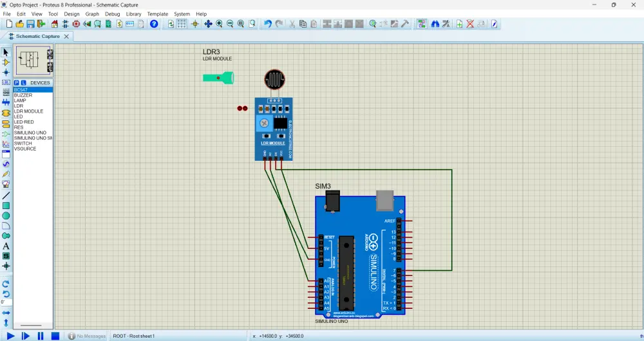The width and height of the screenshot is (644, 341).
Task: Toggle wire autorouter
Action: 422,24
